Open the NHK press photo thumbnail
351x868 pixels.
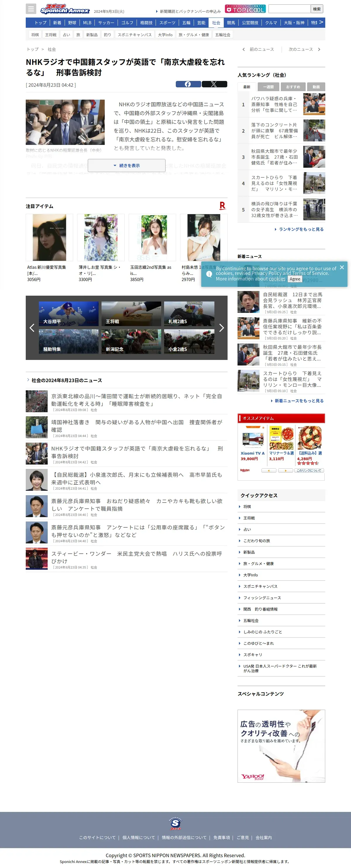pos(65,122)
